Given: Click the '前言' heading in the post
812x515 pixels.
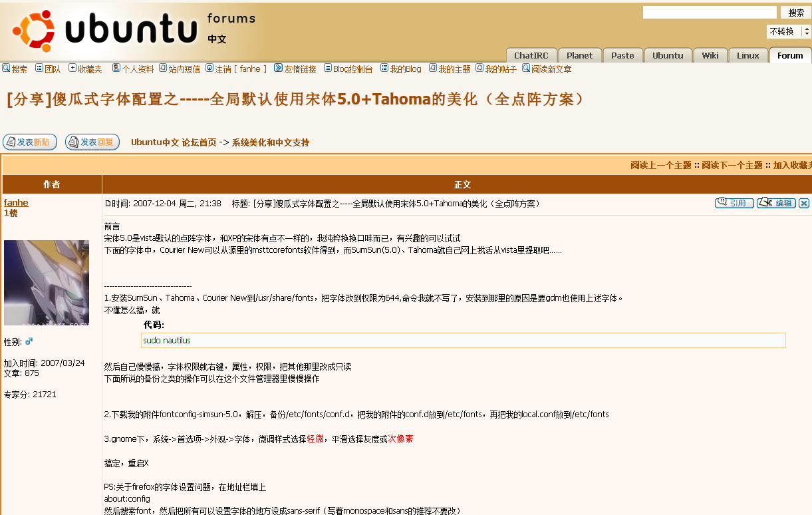Looking at the screenshot, I should click(112, 226).
